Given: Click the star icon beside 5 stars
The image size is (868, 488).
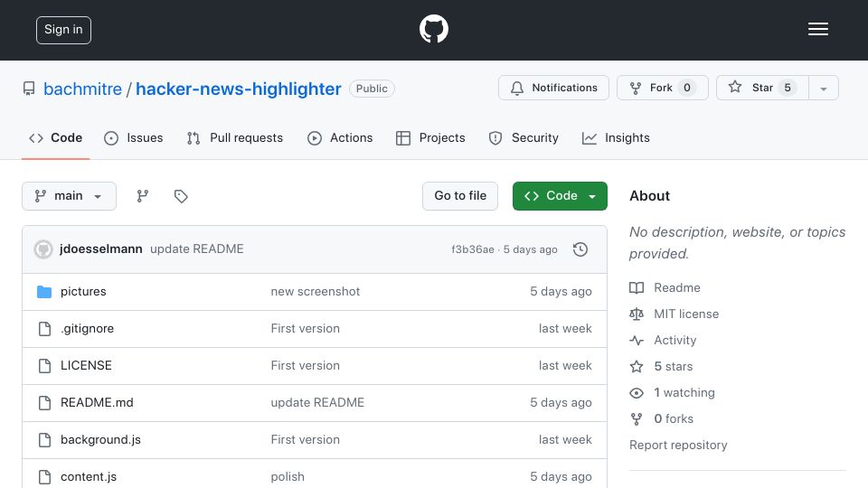Looking at the screenshot, I should tap(637, 366).
